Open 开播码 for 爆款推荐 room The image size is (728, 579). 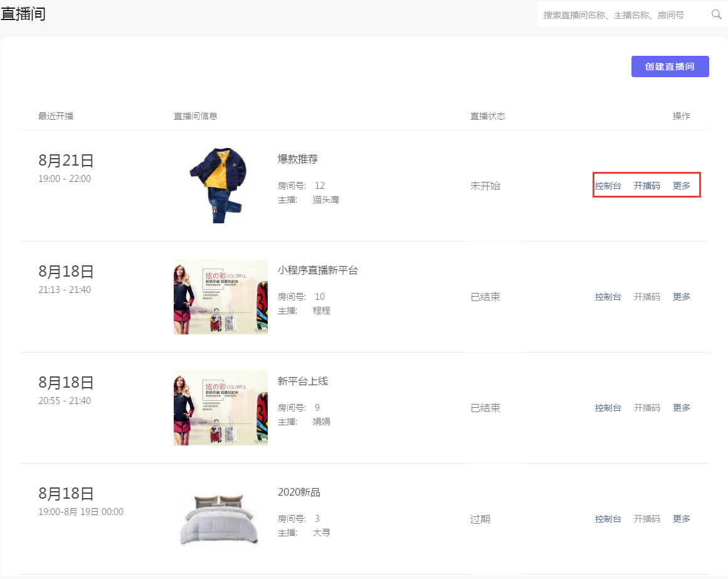click(646, 186)
